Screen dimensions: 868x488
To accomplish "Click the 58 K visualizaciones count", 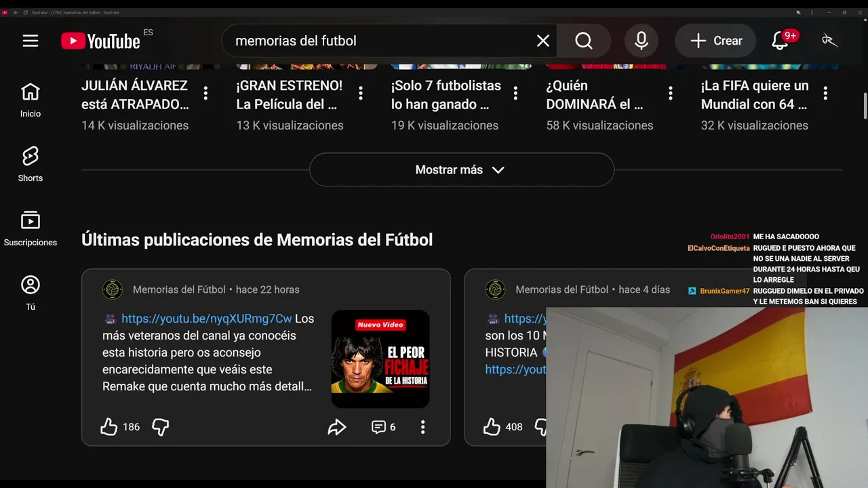I will point(599,125).
